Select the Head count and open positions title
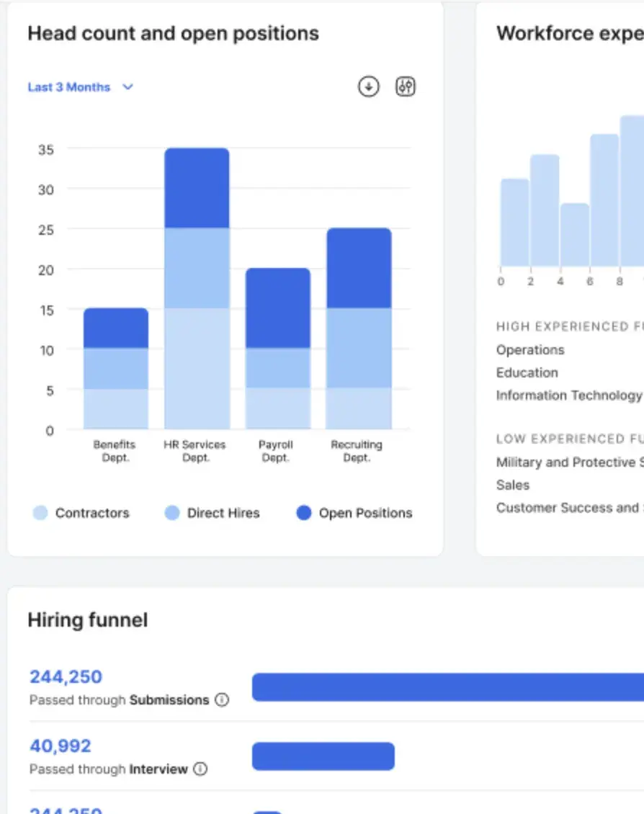644x814 pixels. point(173,33)
